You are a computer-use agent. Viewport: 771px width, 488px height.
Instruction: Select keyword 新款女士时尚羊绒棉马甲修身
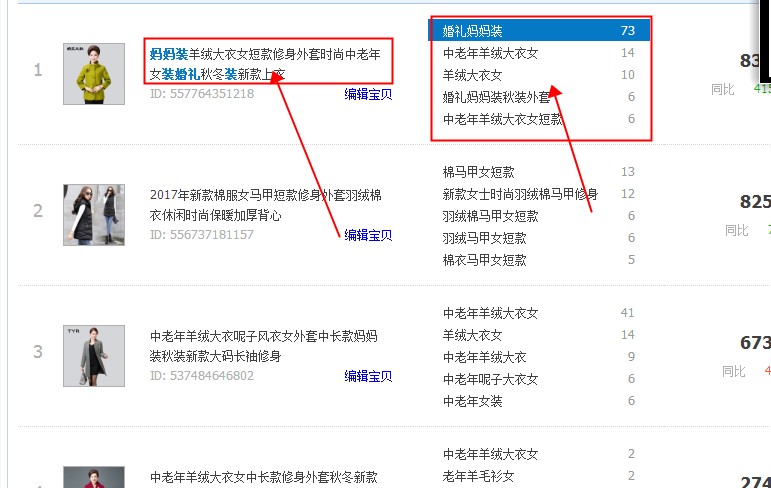(520, 194)
